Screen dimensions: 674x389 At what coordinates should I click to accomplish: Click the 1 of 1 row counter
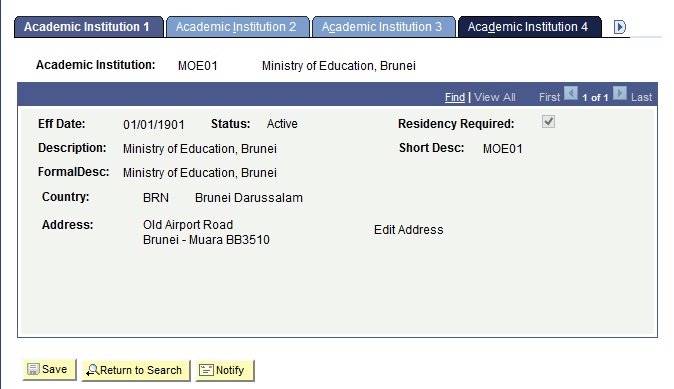coord(595,98)
